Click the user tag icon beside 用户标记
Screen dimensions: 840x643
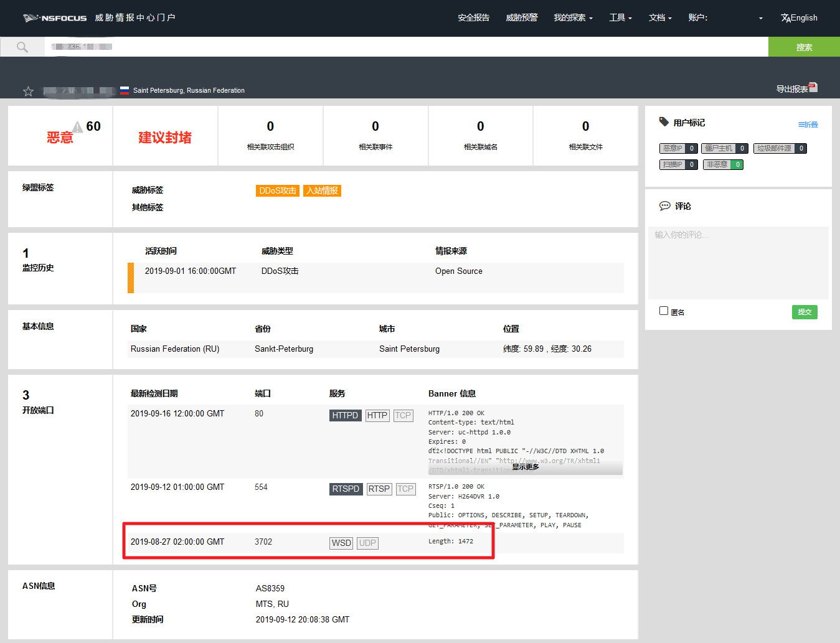click(x=664, y=122)
